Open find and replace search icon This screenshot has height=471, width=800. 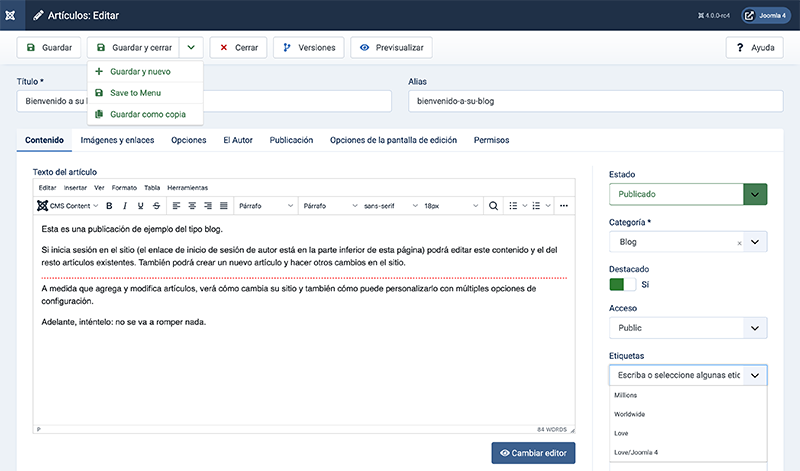[x=492, y=206]
